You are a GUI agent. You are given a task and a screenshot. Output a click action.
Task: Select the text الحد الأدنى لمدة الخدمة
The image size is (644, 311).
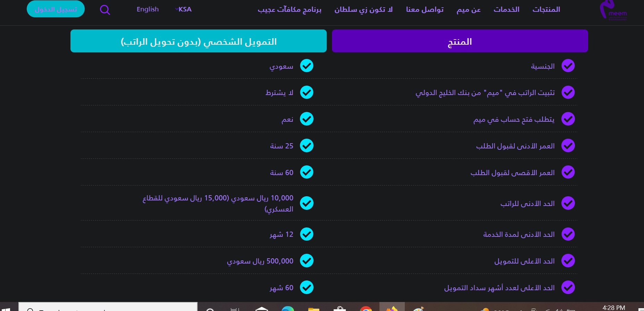point(519,234)
